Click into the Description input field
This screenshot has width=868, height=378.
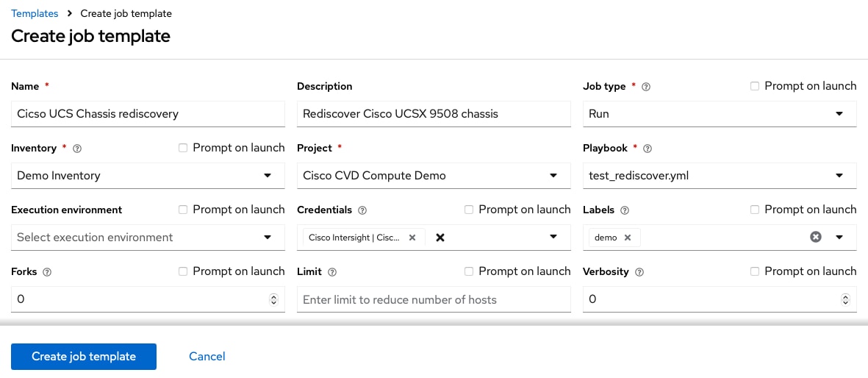coord(434,114)
